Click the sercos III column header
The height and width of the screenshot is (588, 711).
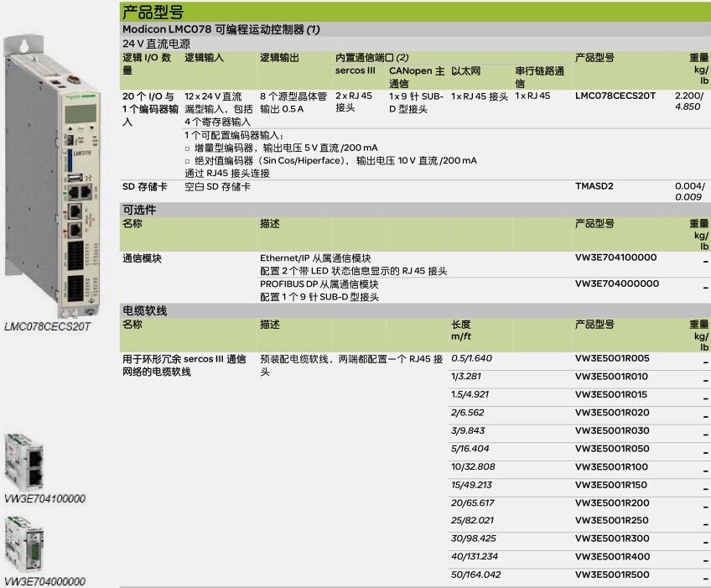[355, 72]
